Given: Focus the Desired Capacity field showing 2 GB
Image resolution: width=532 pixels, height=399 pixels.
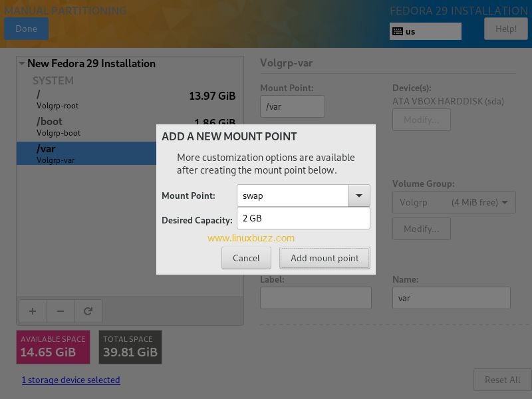Looking at the screenshot, I should pos(303,218).
